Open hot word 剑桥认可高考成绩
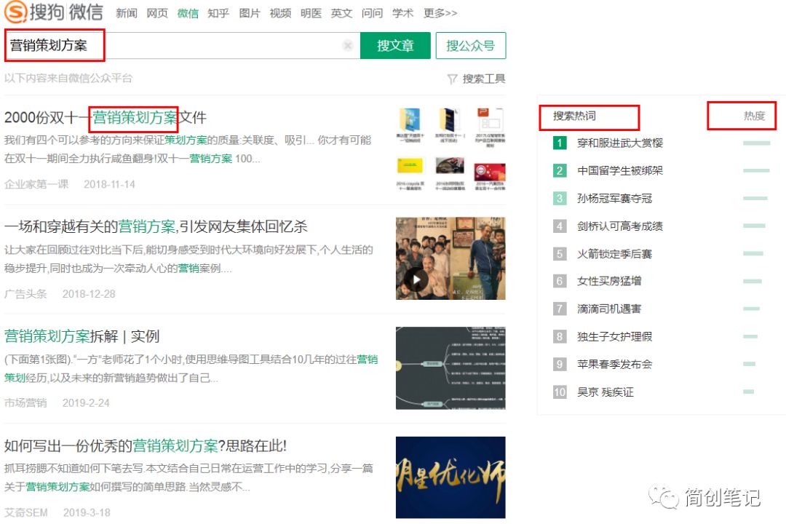This screenshot has height=532, width=786. coord(620,226)
